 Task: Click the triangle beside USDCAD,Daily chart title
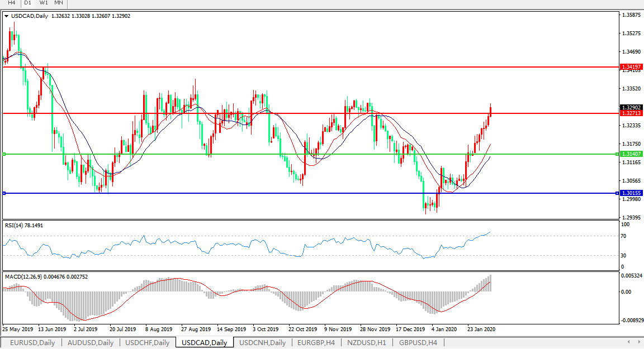click(6, 16)
